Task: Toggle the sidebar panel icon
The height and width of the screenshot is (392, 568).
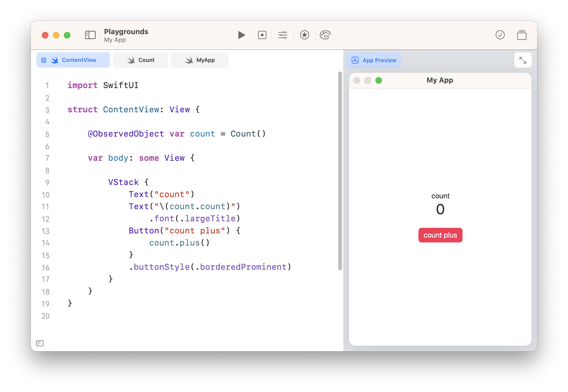Action: (90, 35)
